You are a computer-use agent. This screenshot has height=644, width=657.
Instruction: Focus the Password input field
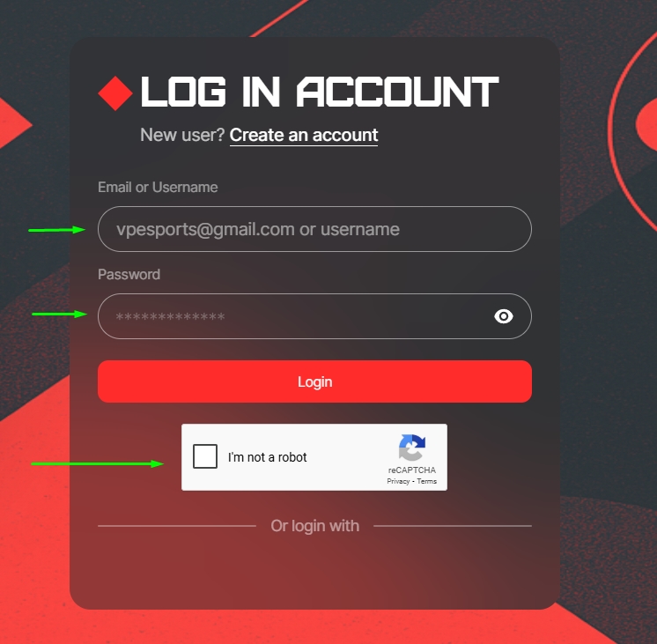(314, 316)
